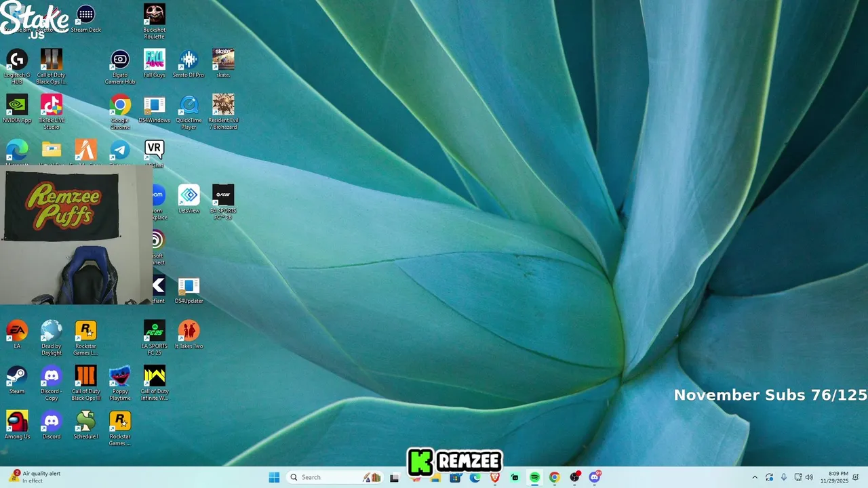Open Microsoft Store from the taskbar

pos(455,479)
